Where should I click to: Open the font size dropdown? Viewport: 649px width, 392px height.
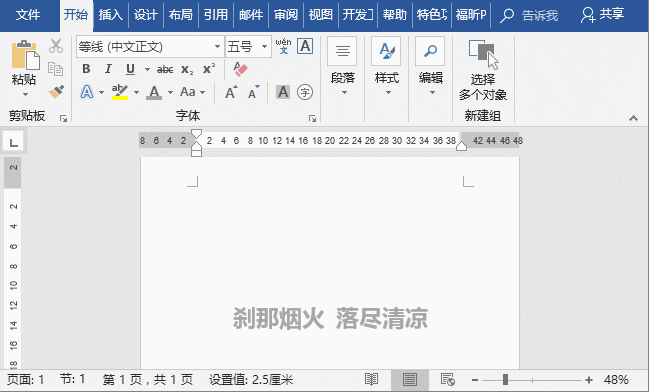pos(264,46)
